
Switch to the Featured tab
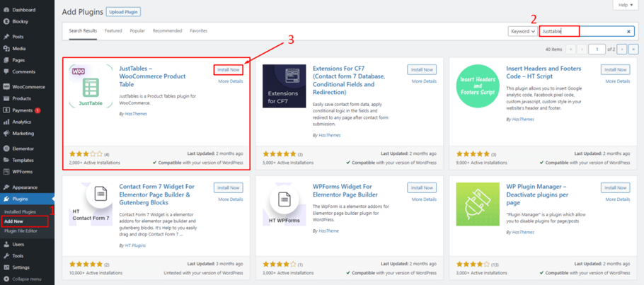coord(113,31)
